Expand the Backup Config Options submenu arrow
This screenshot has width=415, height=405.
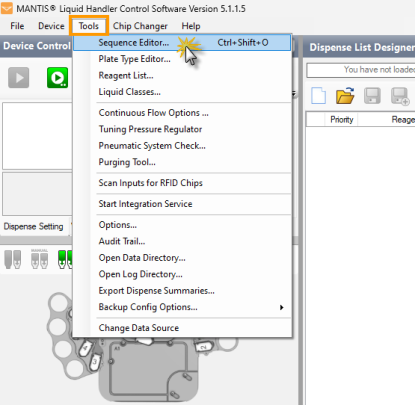point(282,307)
